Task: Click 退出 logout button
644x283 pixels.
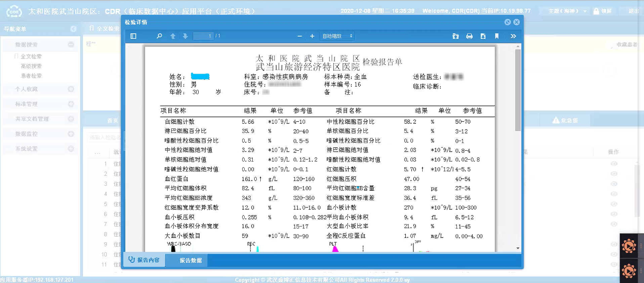Action: point(634,11)
